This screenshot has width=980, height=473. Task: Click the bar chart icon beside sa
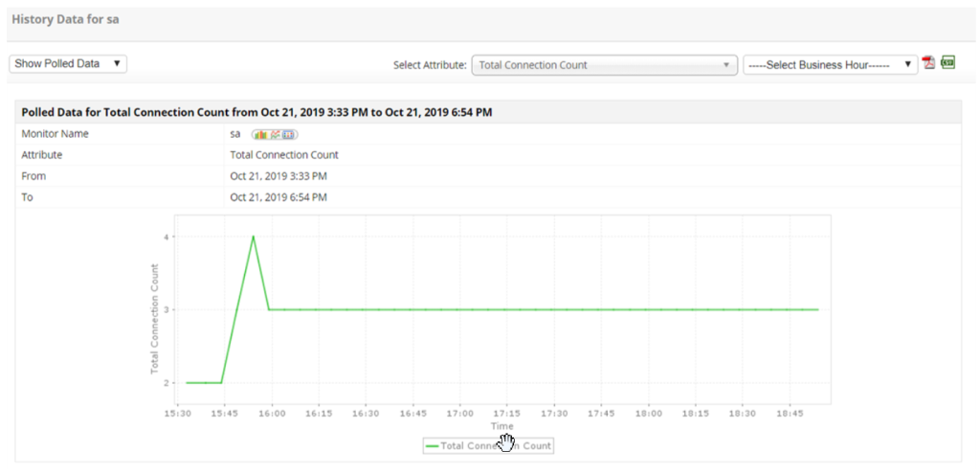pyautogui.click(x=258, y=134)
